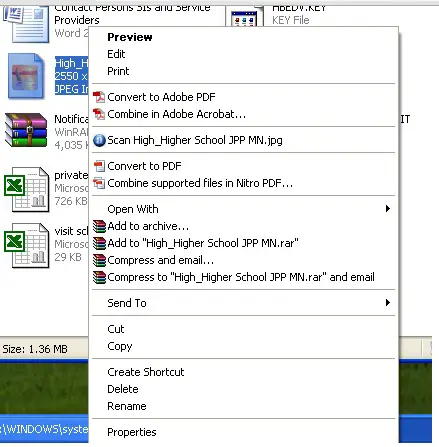The image size is (439, 447).
Task: Choose Preview from the context menu
Action: [130, 37]
